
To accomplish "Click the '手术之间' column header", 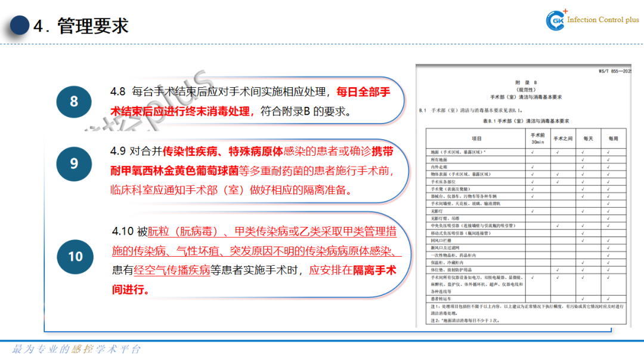I will tap(563, 139).
